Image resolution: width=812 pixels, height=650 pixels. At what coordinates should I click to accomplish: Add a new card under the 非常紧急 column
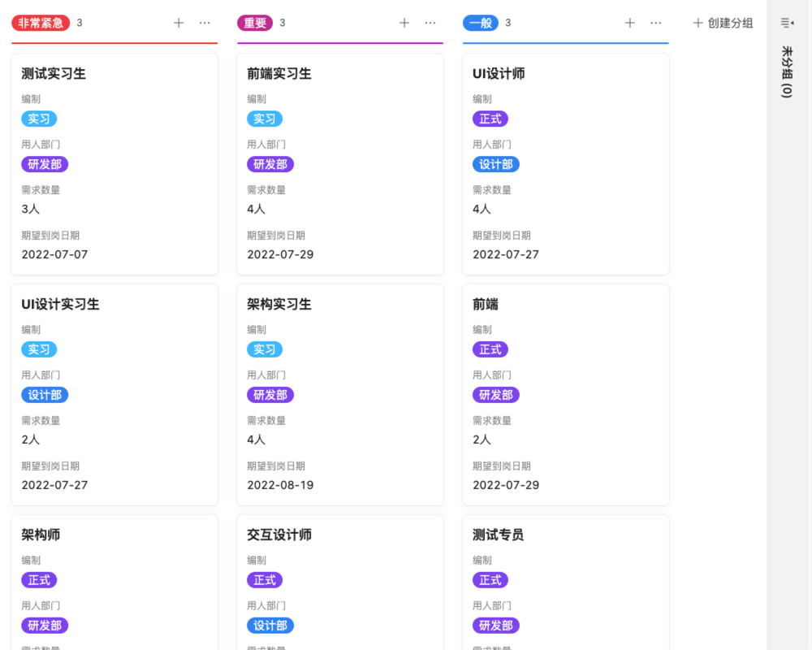click(178, 23)
